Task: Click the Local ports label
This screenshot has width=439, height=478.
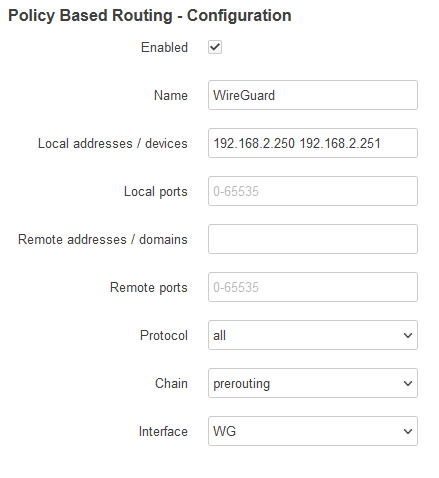Action: 156,192
